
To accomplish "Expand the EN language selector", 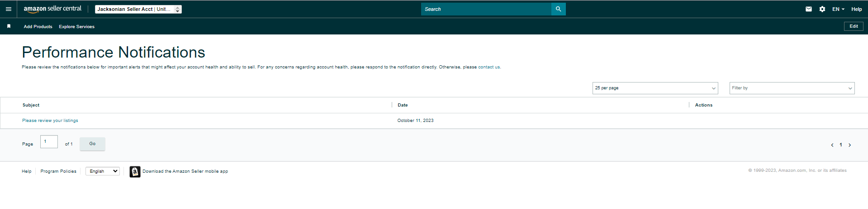I will (838, 9).
